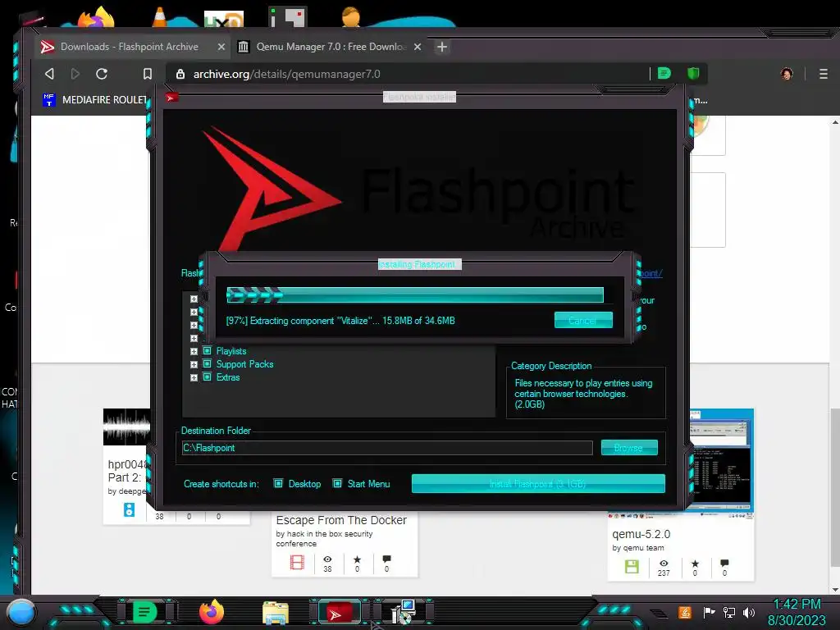Click the green chat bubble icon in the address bar
Screen dimensions: 840x630
(x=664, y=73)
